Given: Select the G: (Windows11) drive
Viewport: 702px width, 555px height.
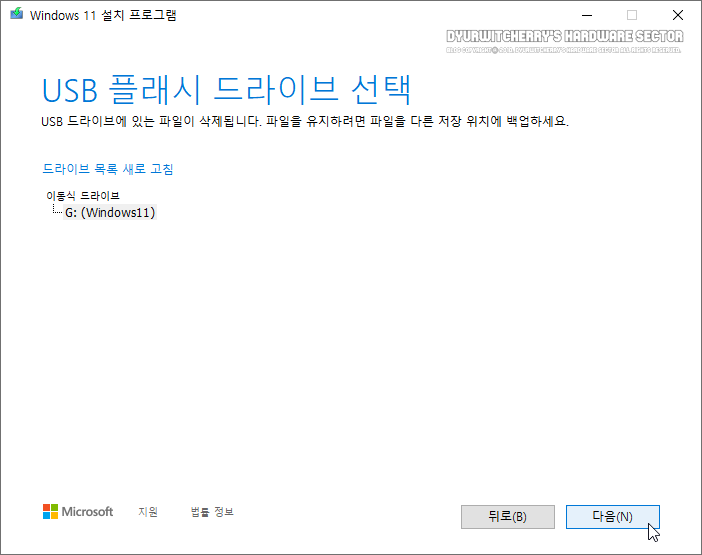Looking at the screenshot, I should point(110,212).
